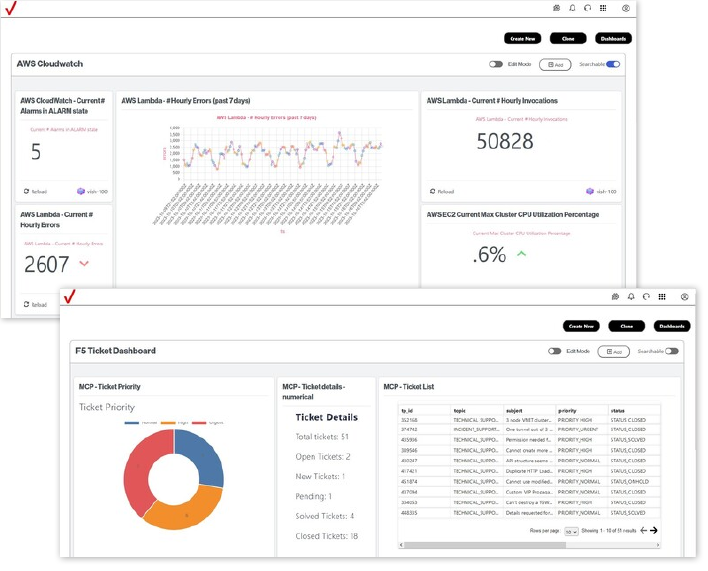
Task: Toggle Edit Mode in AWS Cloudwatch dashboard
Action: pos(496,64)
